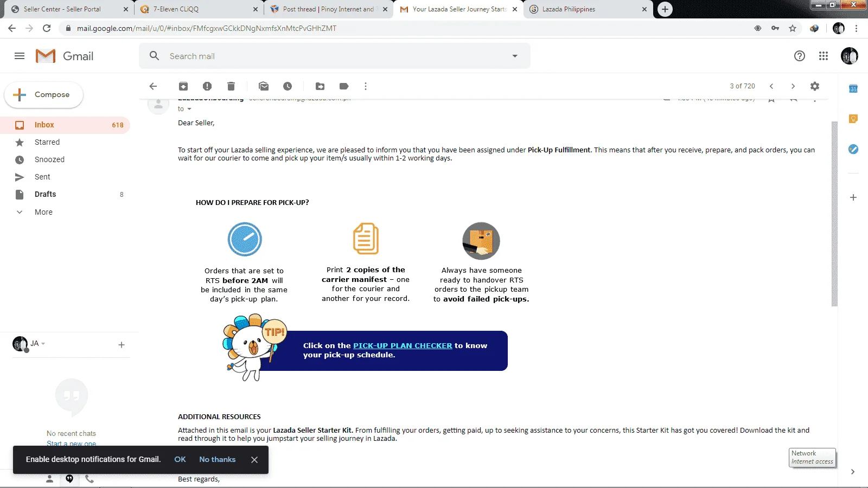The width and height of the screenshot is (868, 488).
Task: Open Hangouts contacts icon
Action: [x=49, y=479]
